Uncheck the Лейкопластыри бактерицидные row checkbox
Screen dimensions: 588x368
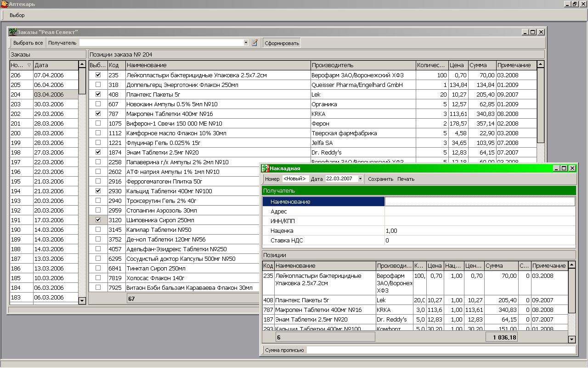point(98,75)
